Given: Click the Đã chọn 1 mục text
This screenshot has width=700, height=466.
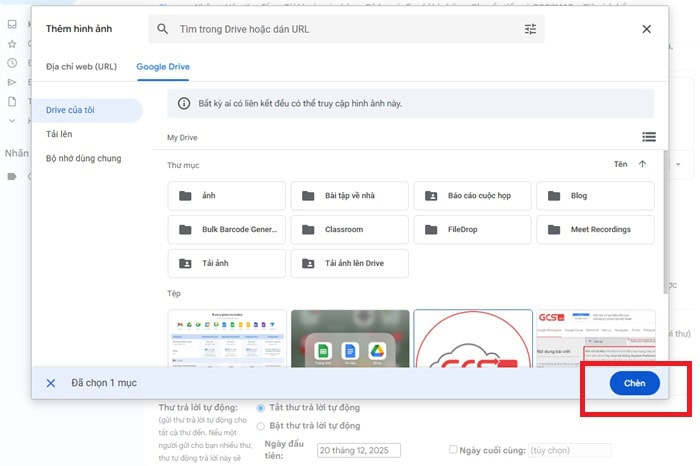Looking at the screenshot, I should (104, 383).
